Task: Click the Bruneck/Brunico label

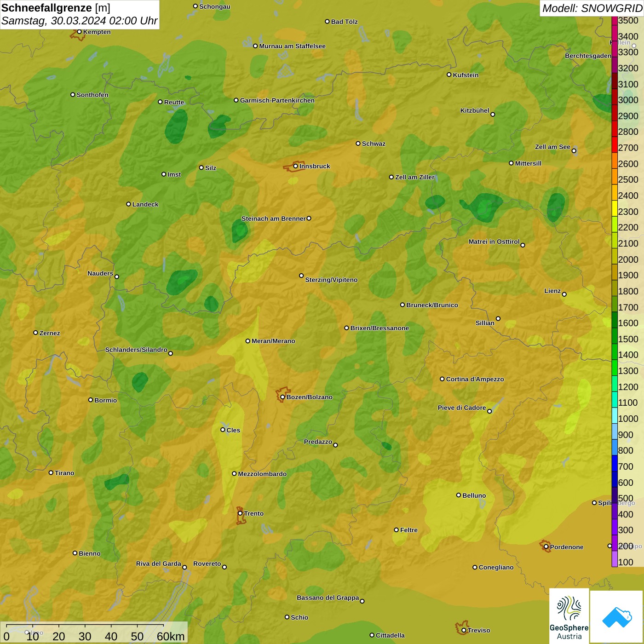Action: pos(432,305)
